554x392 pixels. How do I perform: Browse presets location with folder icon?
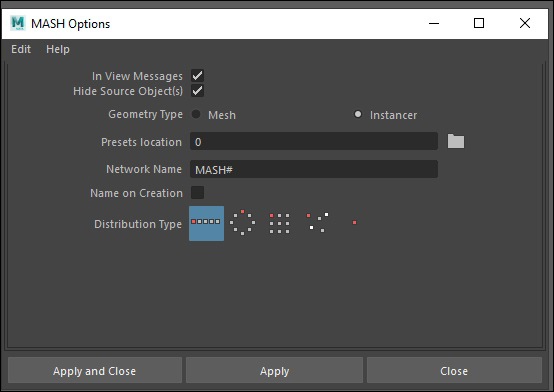[456, 141]
